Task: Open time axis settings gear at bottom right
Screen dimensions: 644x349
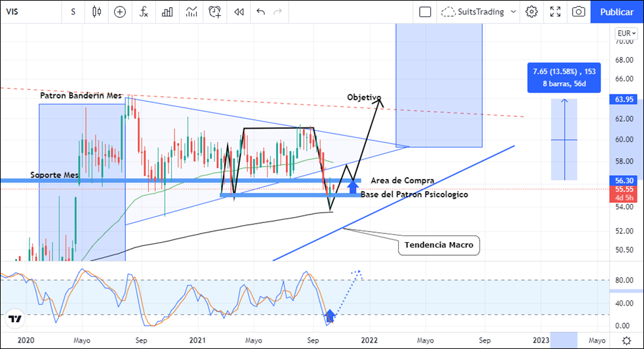Action: [x=627, y=340]
